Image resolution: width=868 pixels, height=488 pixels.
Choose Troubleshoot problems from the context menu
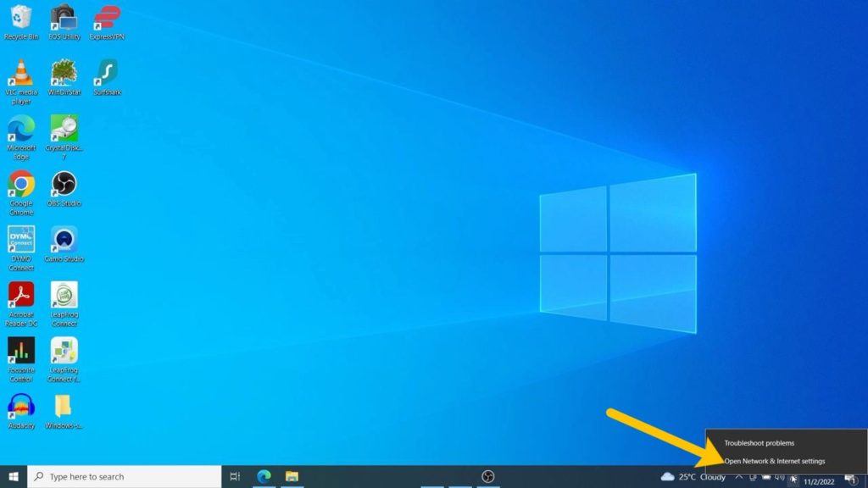click(786, 443)
